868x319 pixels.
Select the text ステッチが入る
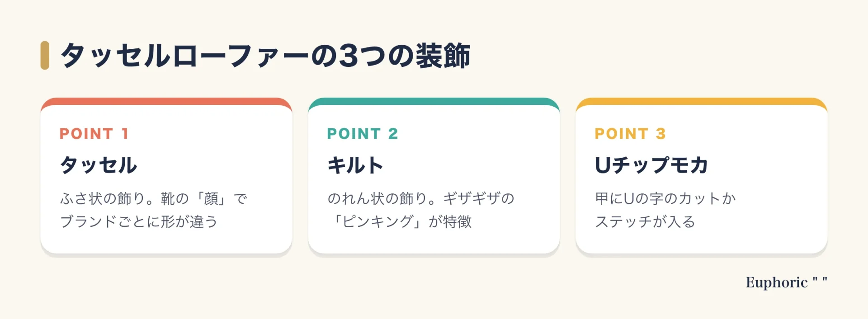645,221
